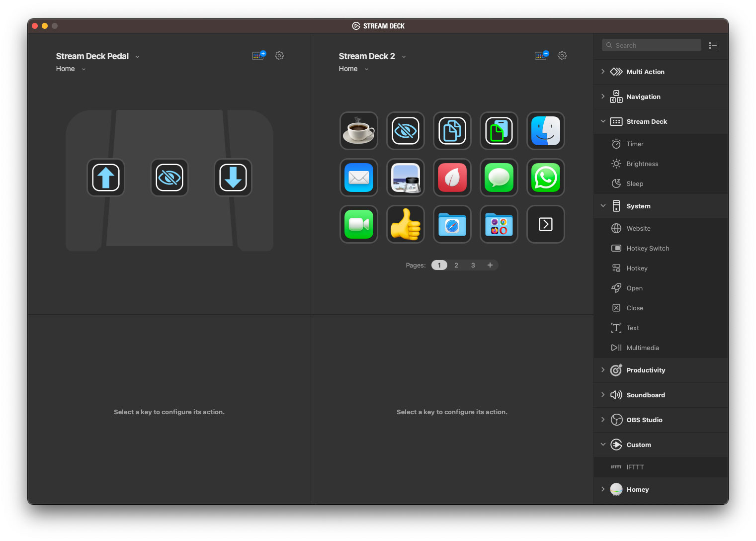Click the hidden-eye key on Stream Deck 2
This screenshot has width=756, height=541.
tap(406, 131)
